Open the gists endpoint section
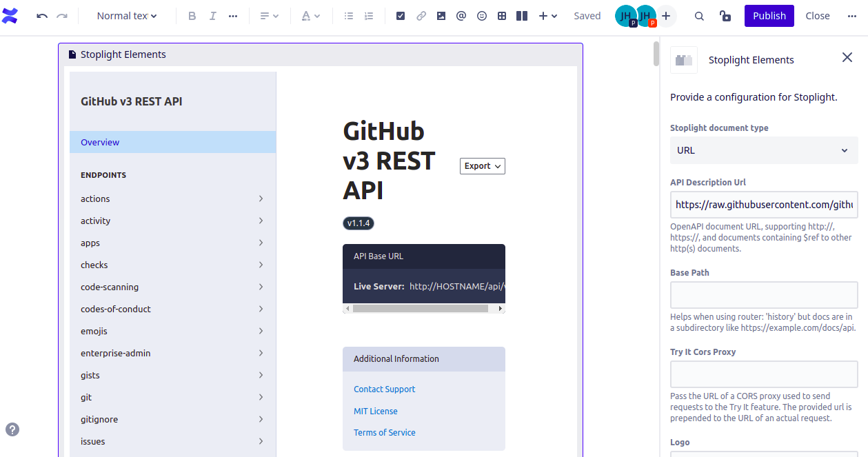The height and width of the screenshot is (457, 868). point(172,375)
